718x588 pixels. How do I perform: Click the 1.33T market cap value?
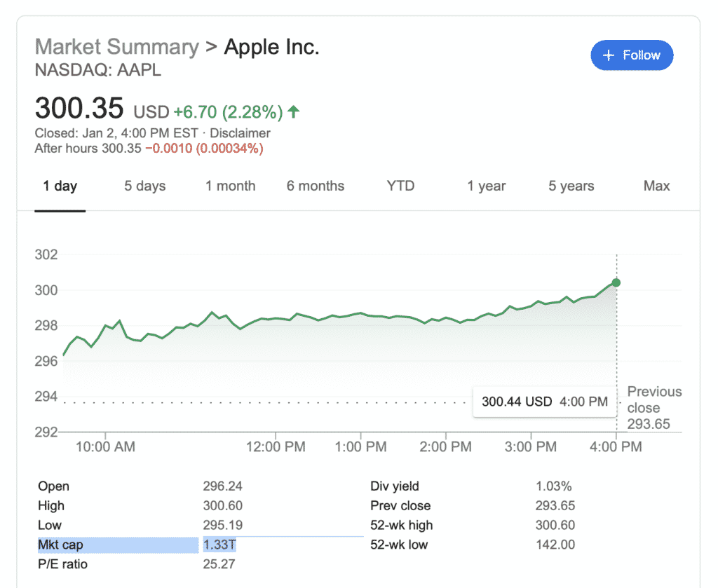[x=219, y=545]
